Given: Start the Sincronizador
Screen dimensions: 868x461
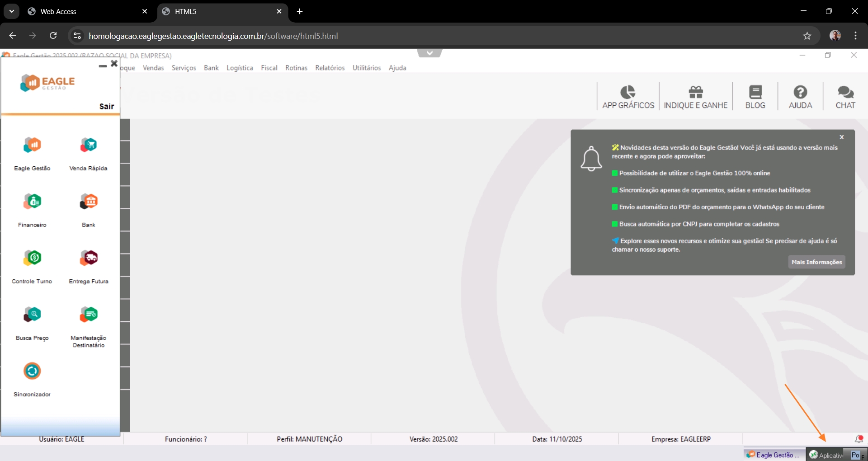Looking at the screenshot, I should coord(32,371).
